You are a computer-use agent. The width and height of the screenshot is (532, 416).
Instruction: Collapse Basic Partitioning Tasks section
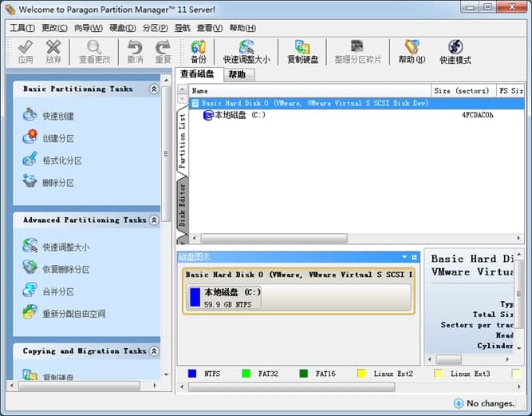(x=154, y=89)
